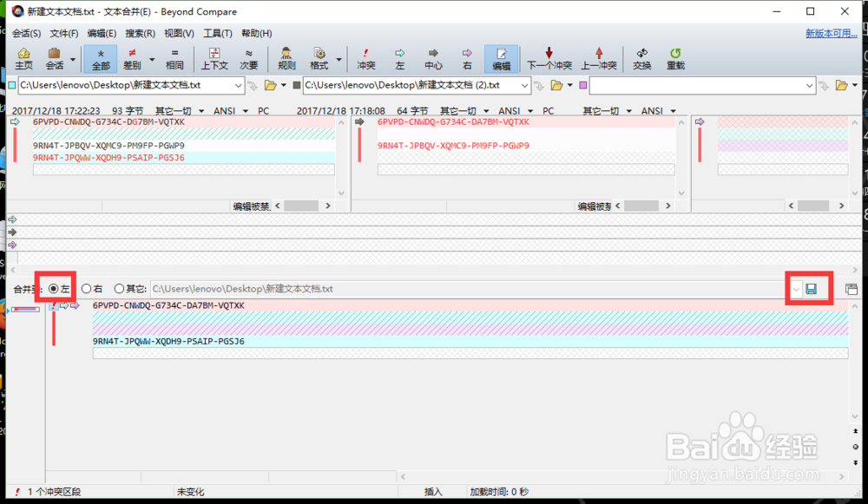Open the 编辑(E) menu
The image size is (868, 504).
tap(102, 33)
